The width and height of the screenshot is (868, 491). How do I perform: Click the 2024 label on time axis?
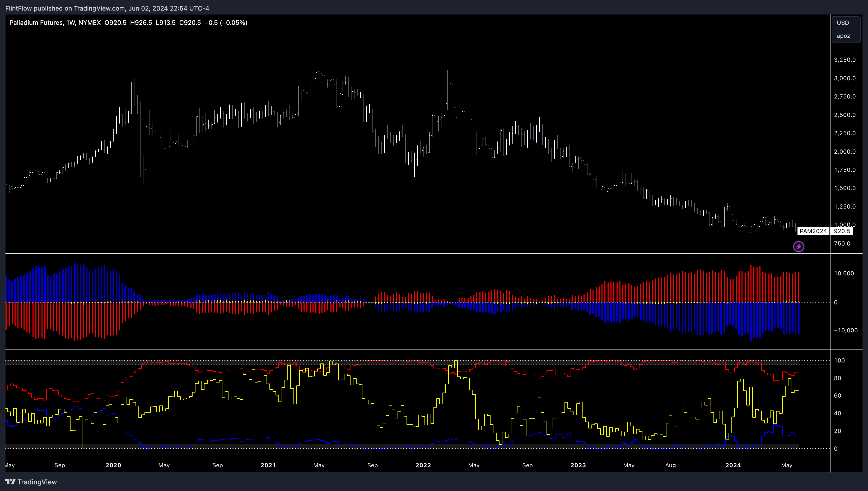(x=733, y=465)
